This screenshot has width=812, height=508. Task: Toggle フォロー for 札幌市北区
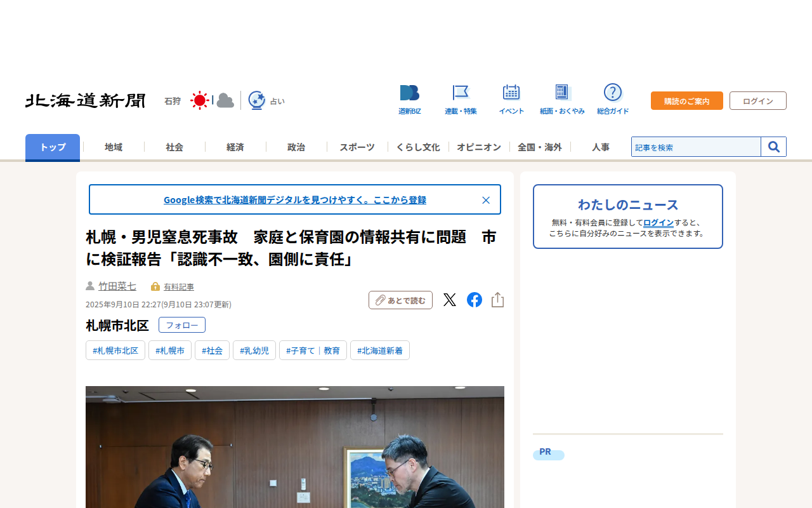tap(182, 325)
